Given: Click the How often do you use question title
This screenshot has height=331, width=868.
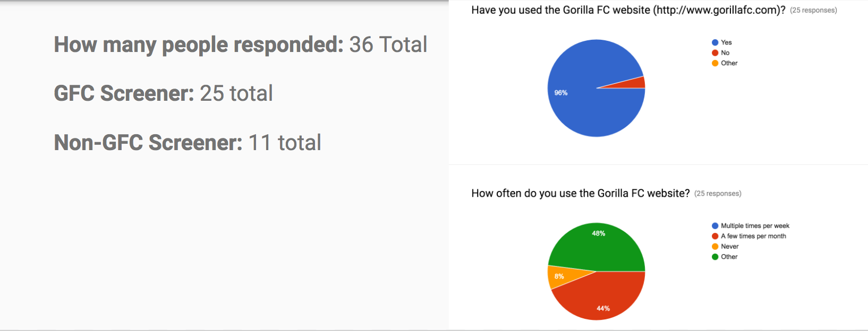Looking at the screenshot, I should tap(581, 194).
